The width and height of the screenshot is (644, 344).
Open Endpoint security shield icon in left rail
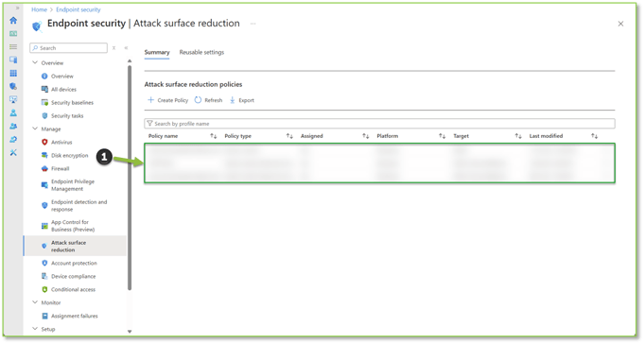coord(13,86)
